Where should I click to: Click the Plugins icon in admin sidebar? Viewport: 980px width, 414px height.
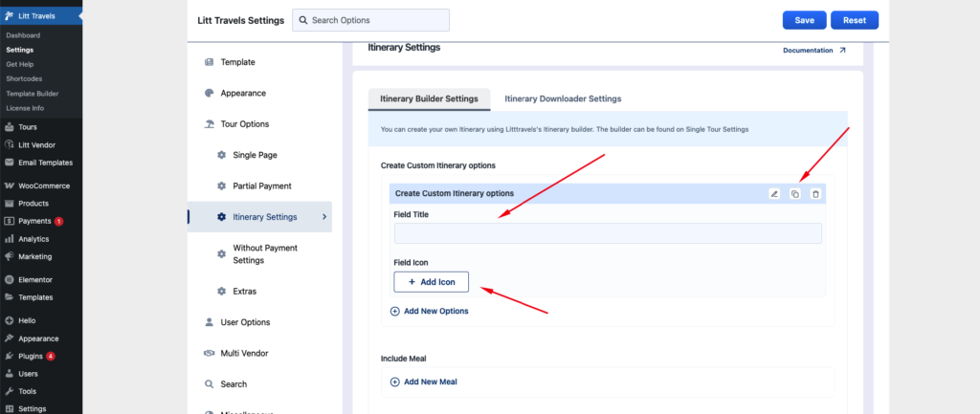[x=9, y=356]
